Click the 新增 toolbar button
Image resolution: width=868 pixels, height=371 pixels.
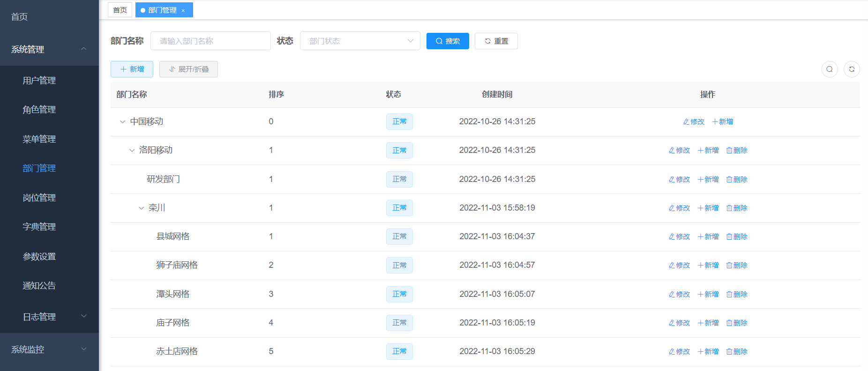pos(132,69)
